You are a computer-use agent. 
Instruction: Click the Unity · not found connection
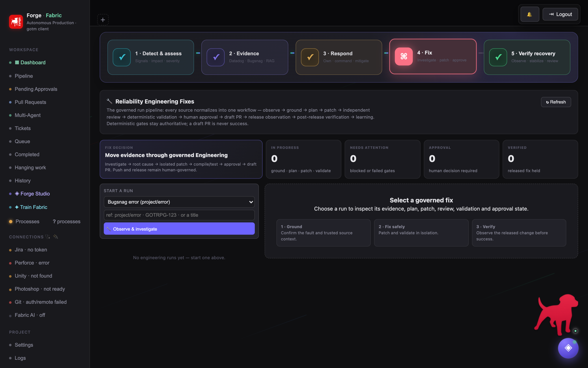coord(33,276)
